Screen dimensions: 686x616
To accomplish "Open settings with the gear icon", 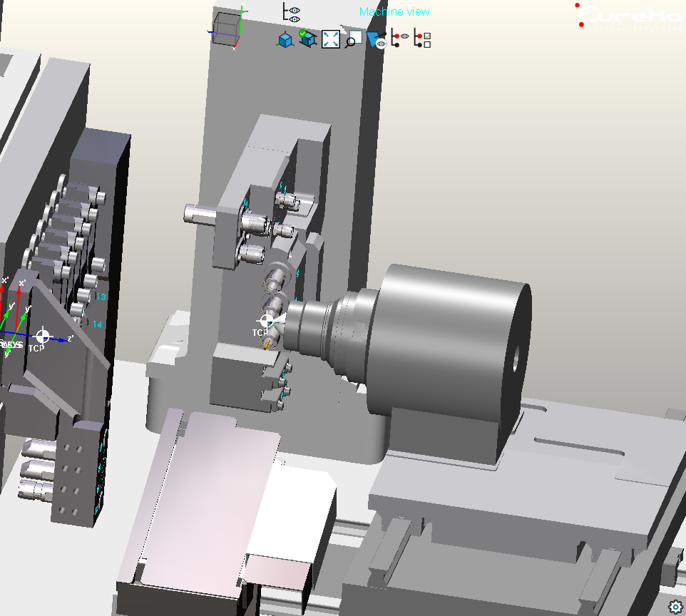I will pyautogui.click(x=675, y=606).
